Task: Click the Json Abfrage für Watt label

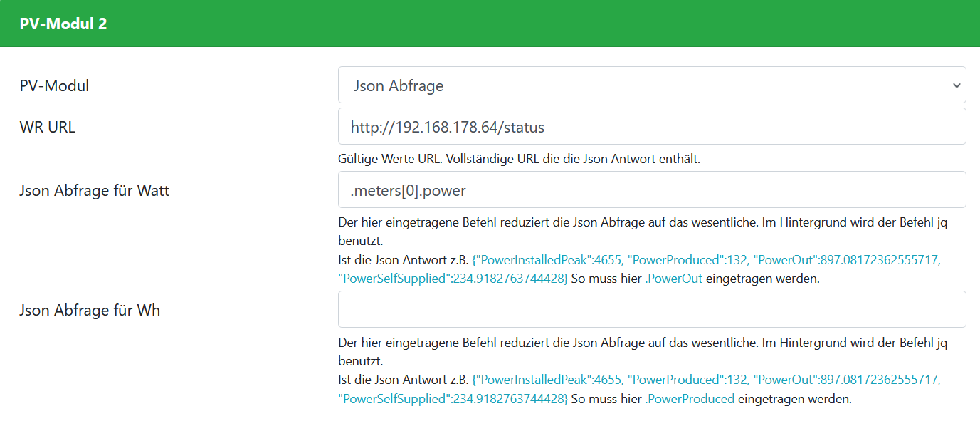Action: (x=94, y=190)
